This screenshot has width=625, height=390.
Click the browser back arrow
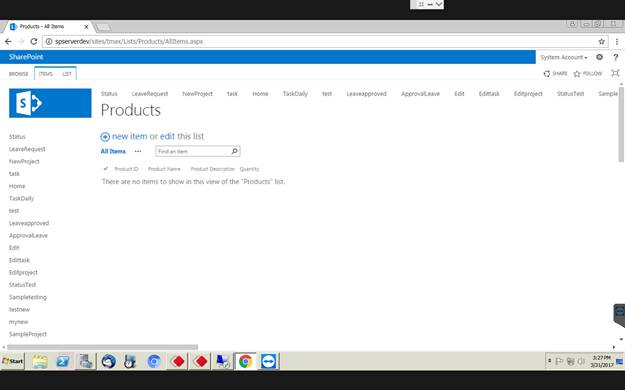[8, 41]
